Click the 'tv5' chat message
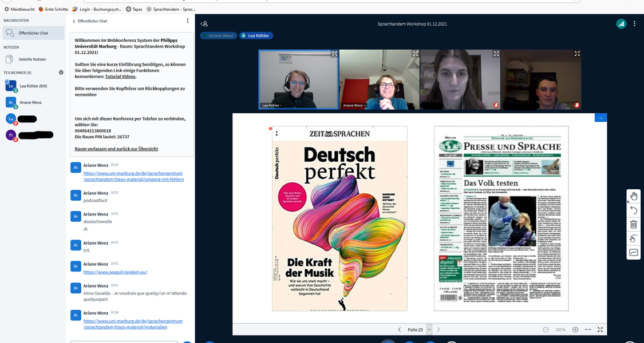 86,250
